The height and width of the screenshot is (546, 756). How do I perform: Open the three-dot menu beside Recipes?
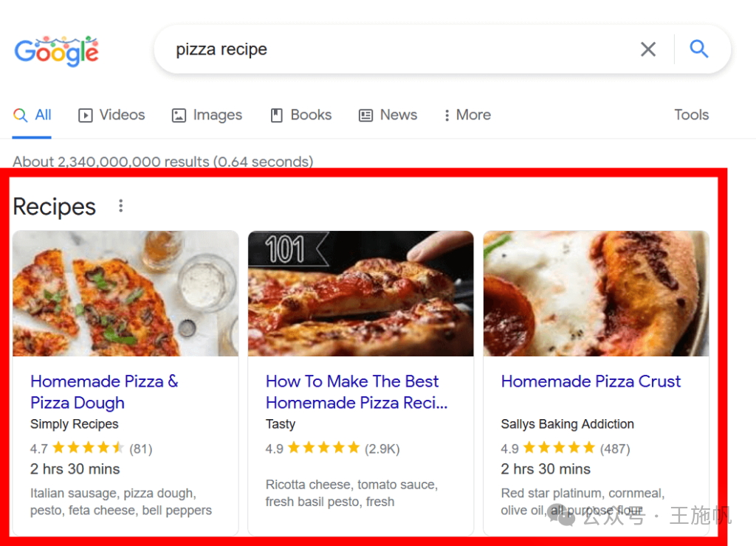[120, 206]
